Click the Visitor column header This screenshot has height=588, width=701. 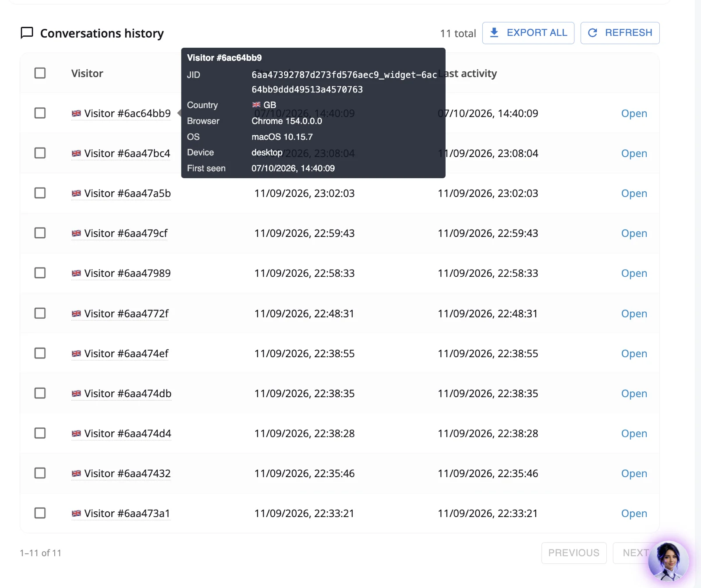[87, 73]
